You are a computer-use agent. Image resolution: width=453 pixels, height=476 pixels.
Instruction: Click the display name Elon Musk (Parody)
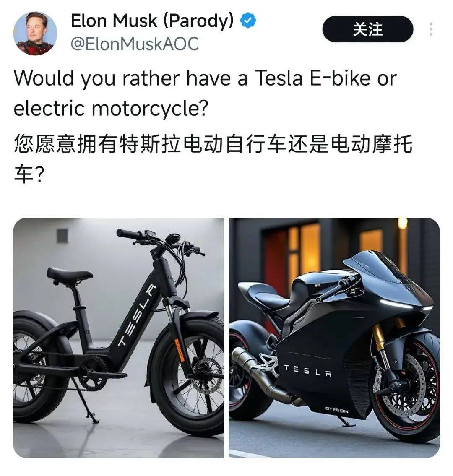pyautogui.click(x=152, y=21)
